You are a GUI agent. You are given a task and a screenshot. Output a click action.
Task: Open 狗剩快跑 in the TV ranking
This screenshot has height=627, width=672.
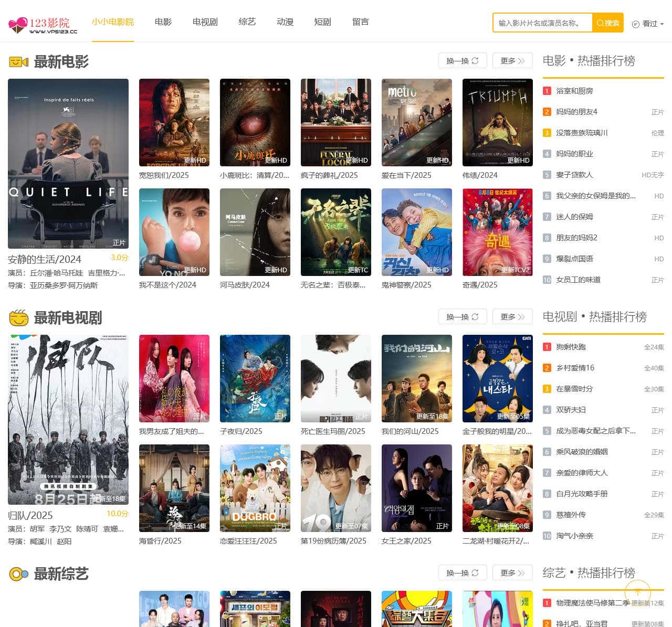pyautogui.click(x=571, y=347)
